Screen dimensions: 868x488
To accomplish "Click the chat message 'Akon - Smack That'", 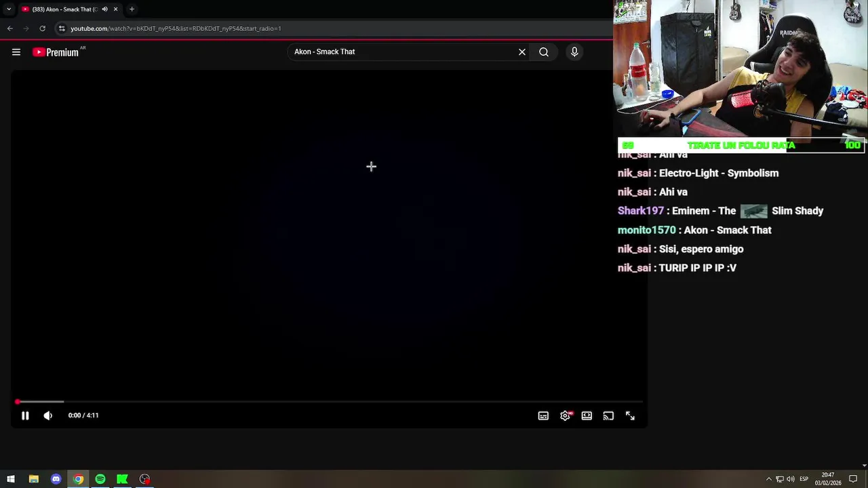I will tap(728, 230).
